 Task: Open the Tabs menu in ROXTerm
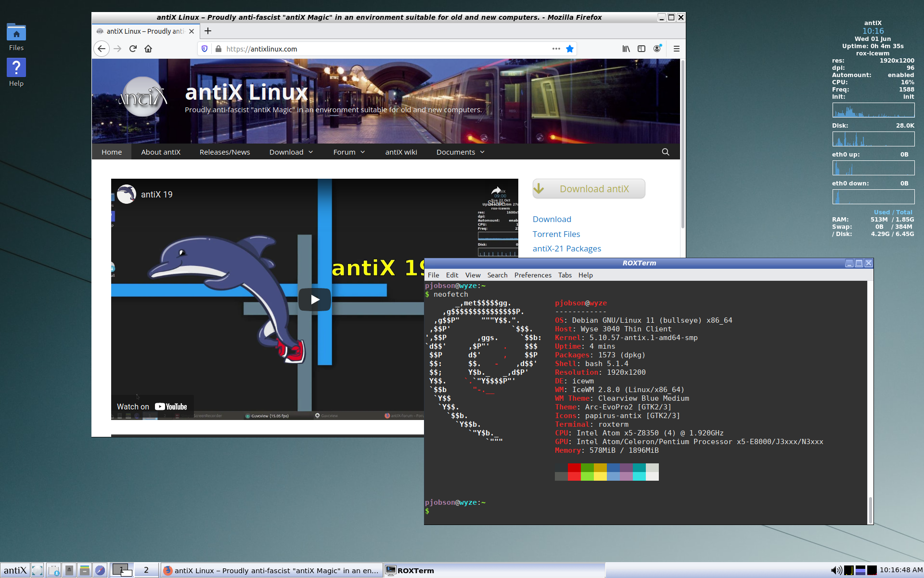(565, 275)
